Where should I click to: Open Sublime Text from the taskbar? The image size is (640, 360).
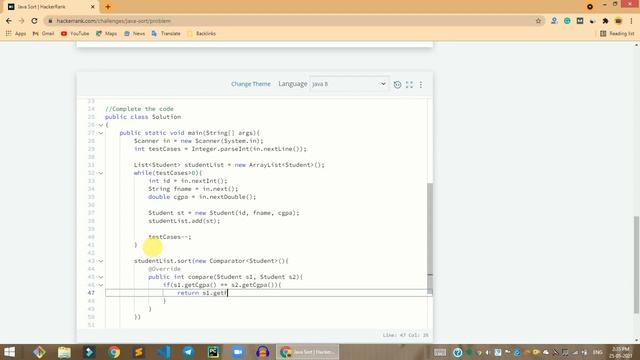tap(139, 352)
